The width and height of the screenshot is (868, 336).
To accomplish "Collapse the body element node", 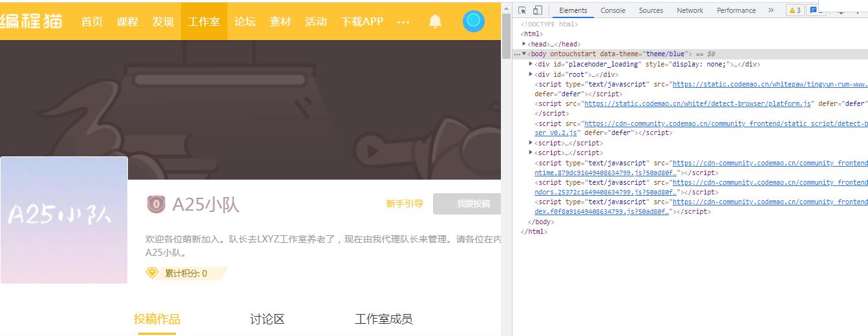I will pos(524,54).
